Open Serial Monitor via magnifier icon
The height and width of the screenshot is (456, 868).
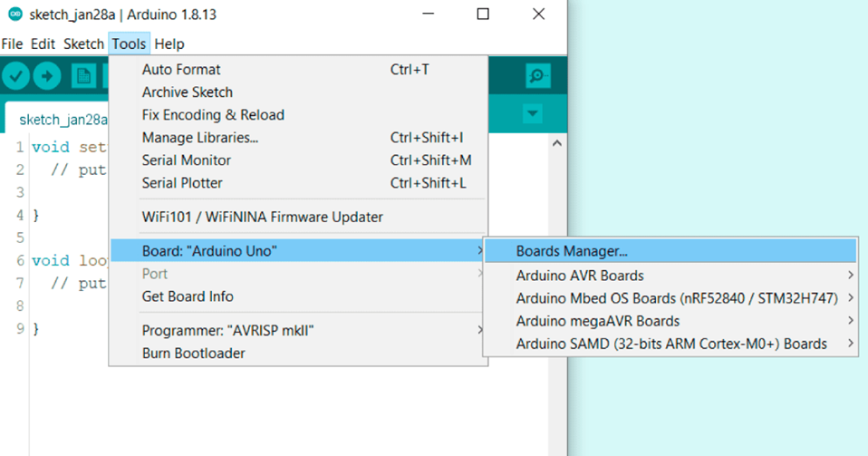click(537, 77)
